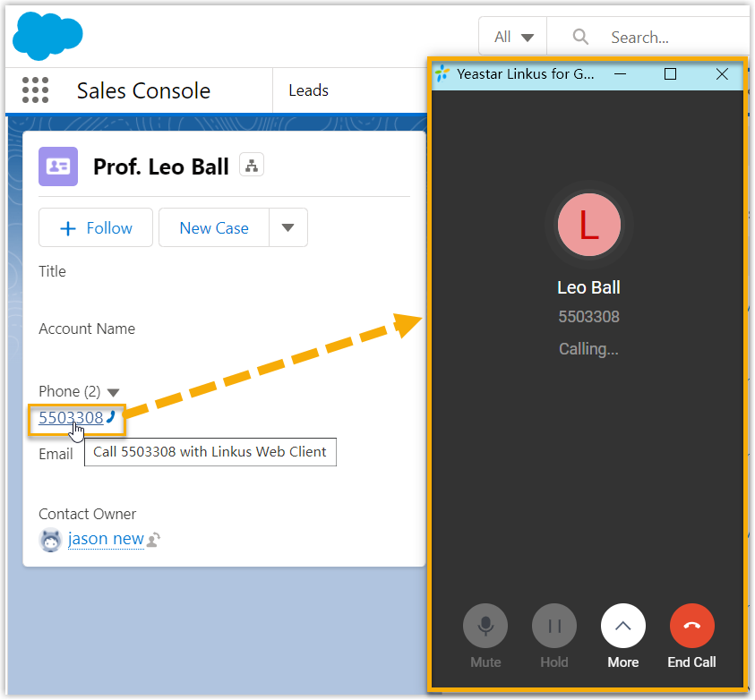Click the change owner icon near jason new
The width and height of the screenshot is (755, 700).
click(x=153, y=539)
